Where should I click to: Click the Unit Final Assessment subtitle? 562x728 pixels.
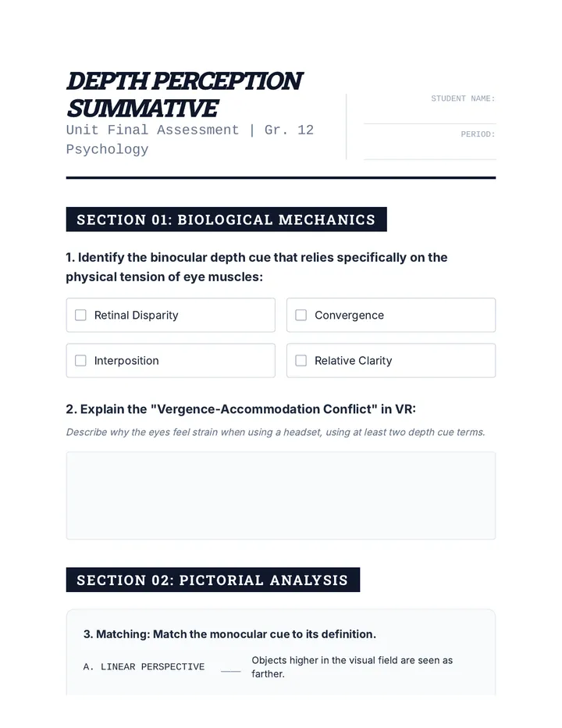point(190,139)
